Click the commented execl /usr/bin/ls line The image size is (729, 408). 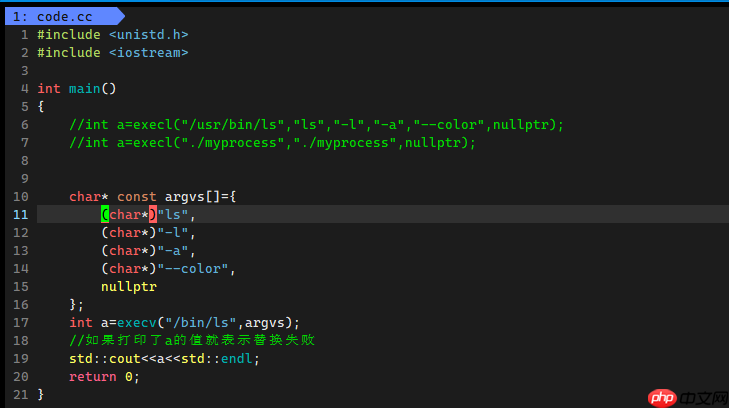[x=316, y=125]
